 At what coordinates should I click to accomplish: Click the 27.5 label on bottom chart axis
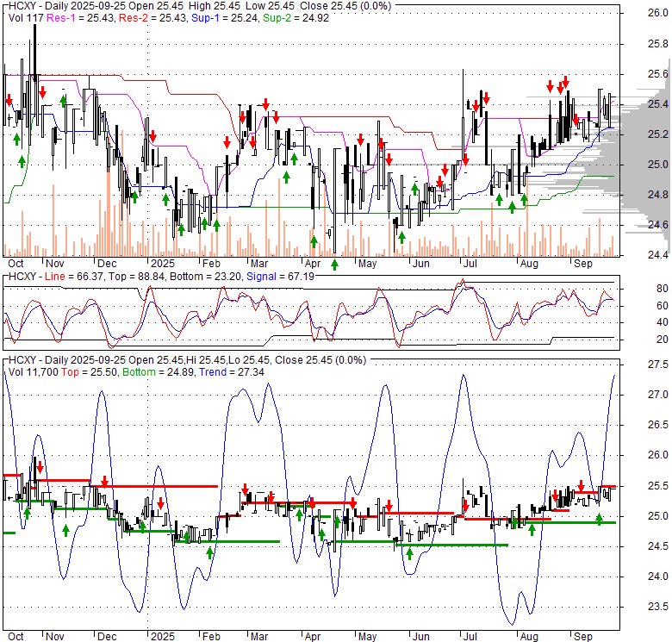point(658,365)
